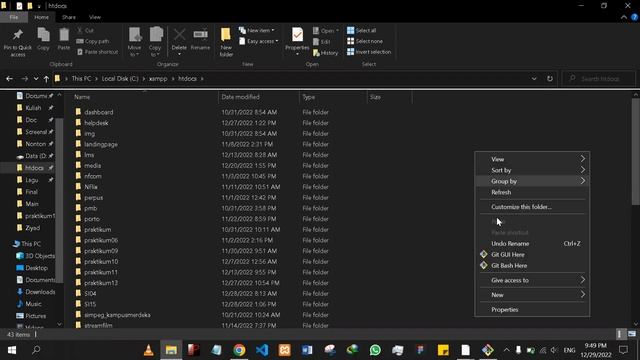Open Google Chrome from the taskbar
Image resolution: width=640 pixels, height=360 pixels.
(x=239, y=350)
